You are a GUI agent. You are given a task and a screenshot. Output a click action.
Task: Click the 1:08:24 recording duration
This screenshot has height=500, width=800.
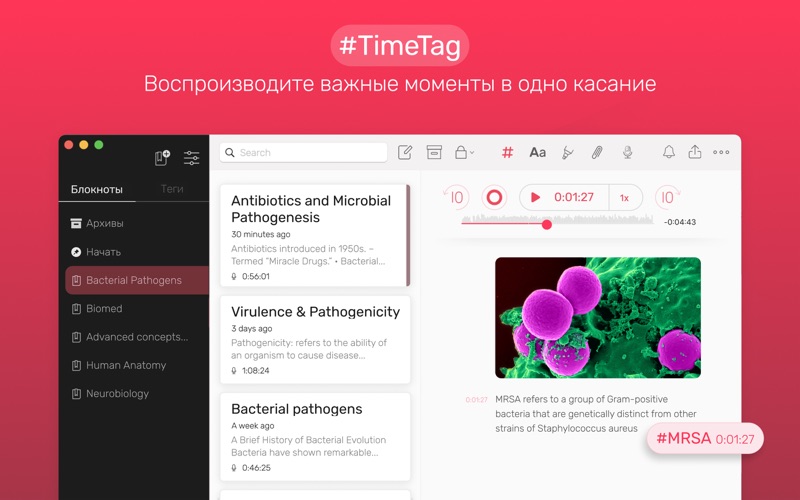[256, 370]
